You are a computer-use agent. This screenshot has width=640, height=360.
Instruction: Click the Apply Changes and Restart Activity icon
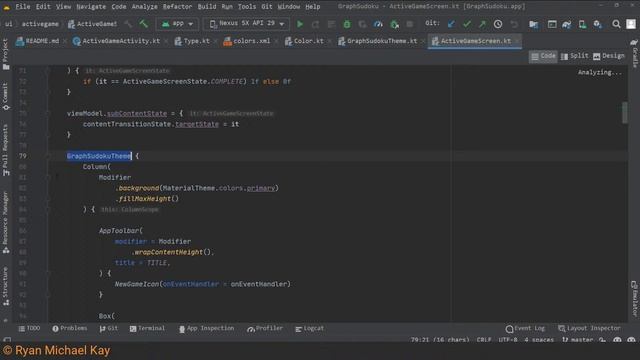click(x=316, y=24)
